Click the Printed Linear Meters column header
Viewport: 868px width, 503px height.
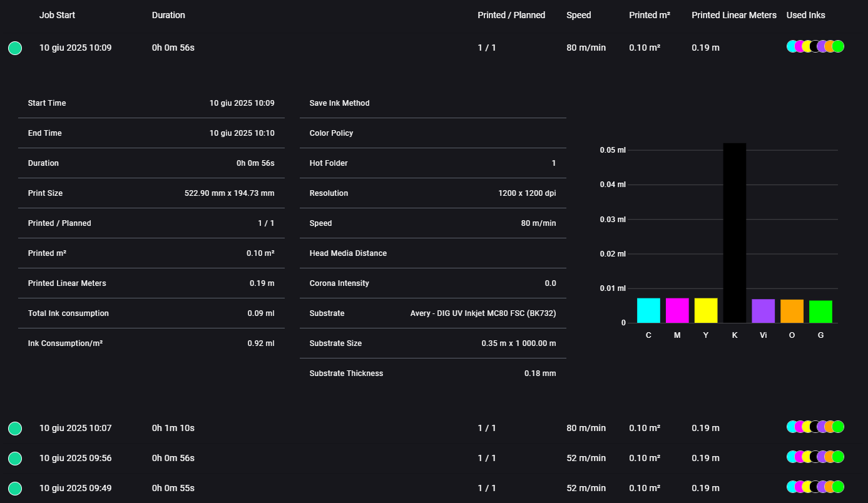coord(733,15)
